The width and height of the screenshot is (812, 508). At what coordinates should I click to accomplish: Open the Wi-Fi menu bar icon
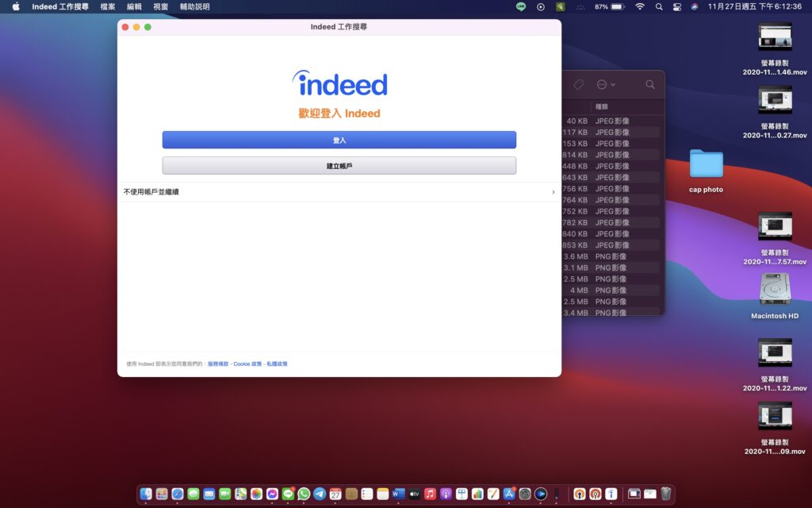(640, 6)
